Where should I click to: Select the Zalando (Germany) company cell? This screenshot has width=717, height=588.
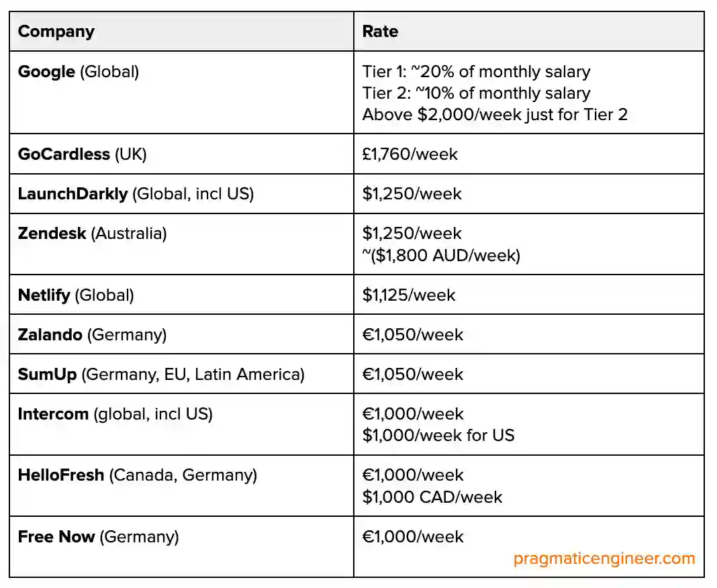pyautogui.click(x=92, y=334)
